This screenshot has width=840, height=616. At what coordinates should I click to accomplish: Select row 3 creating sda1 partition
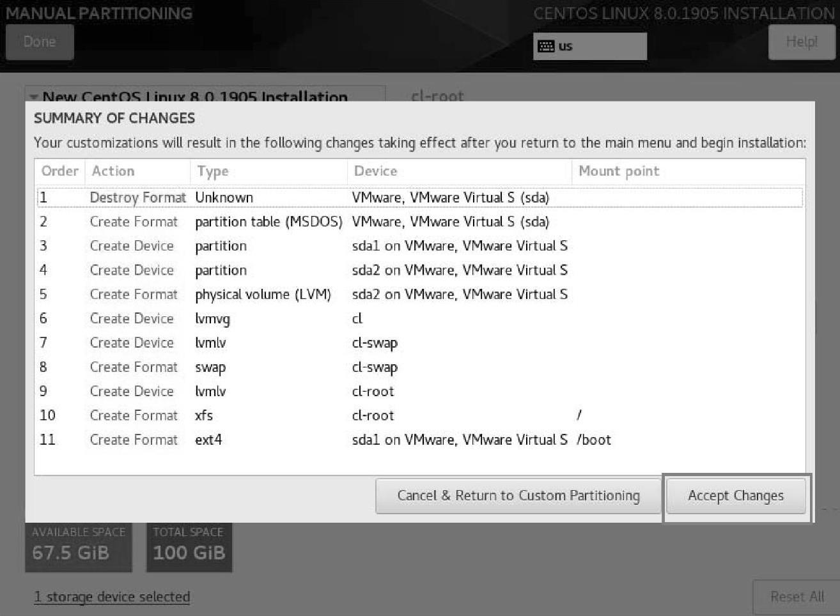(420, 246)
